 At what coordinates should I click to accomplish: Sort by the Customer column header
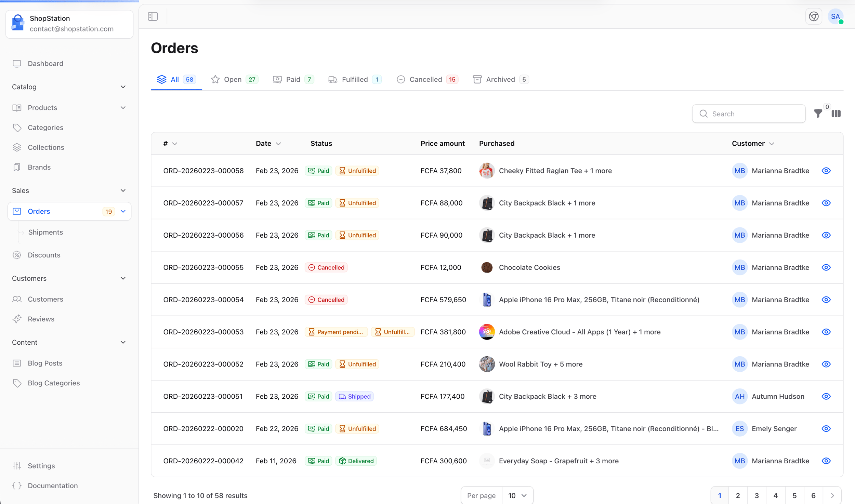752,144
